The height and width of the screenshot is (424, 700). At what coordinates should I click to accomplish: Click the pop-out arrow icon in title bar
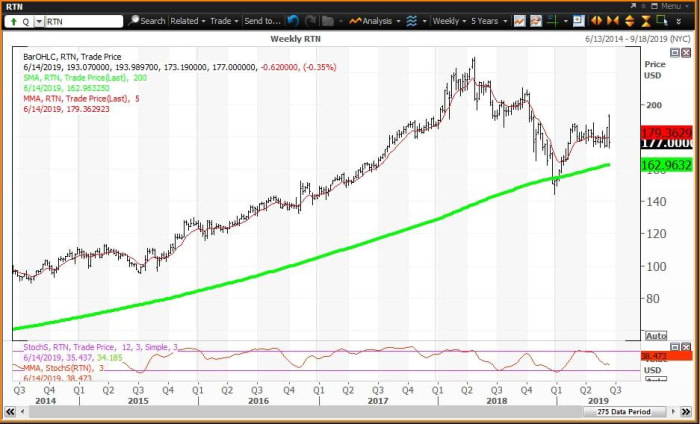[x=633, y=6]
